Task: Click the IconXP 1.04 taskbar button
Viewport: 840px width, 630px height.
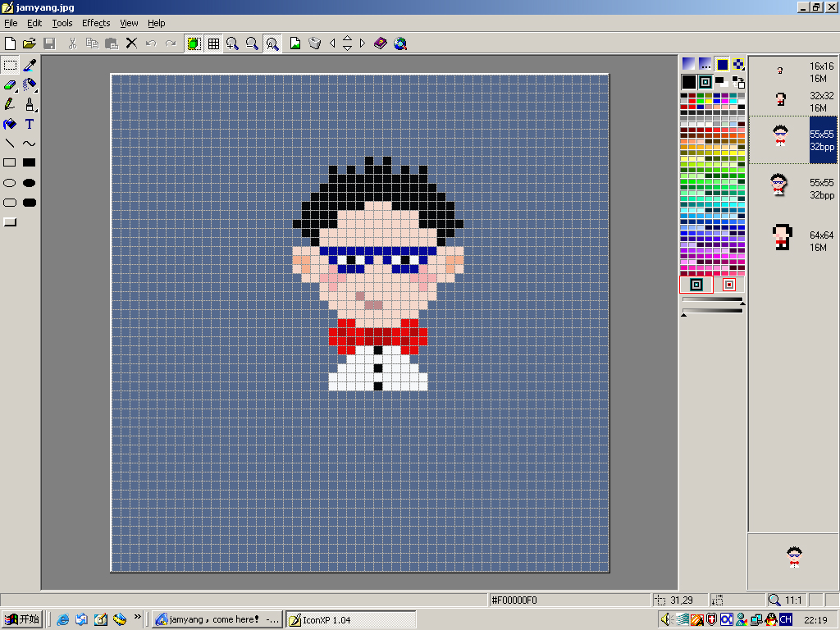Action: (350, 620)
